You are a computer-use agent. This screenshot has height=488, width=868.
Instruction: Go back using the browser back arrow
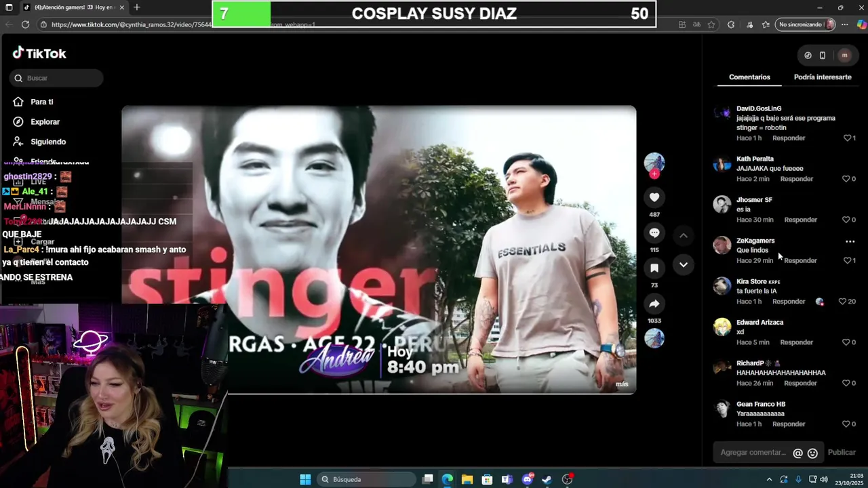(x=9, y=24)
